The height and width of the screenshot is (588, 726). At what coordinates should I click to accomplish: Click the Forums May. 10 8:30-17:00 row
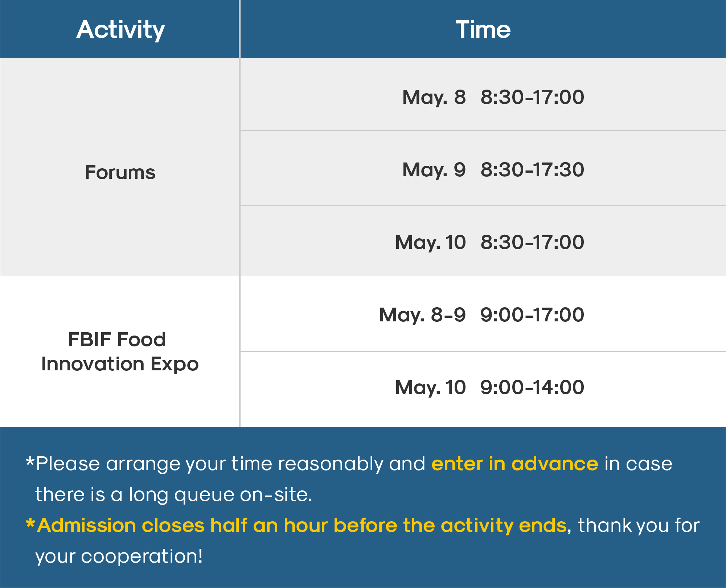(x=483, y=241)
